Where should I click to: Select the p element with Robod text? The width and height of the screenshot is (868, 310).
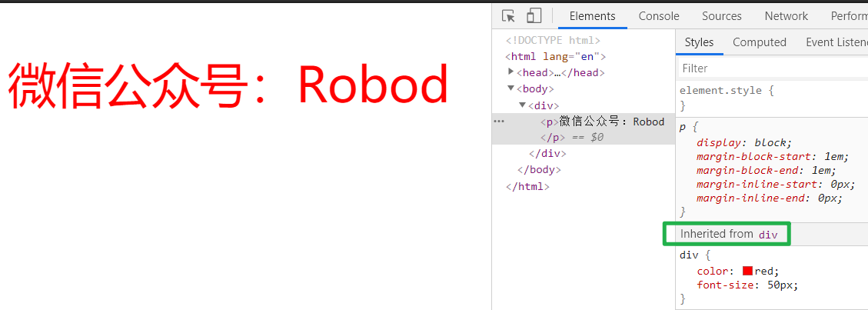point(603,122)
